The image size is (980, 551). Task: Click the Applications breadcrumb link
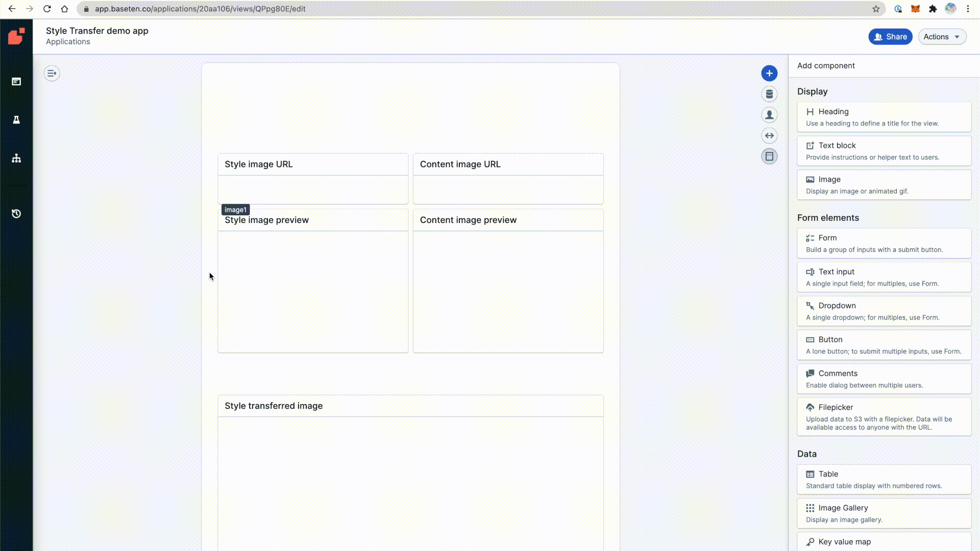point(68,42)
